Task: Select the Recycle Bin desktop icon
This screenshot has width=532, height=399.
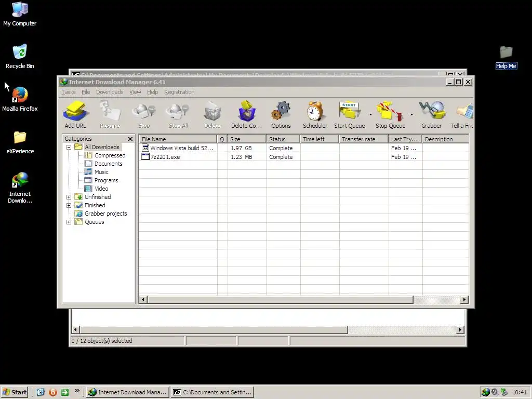Action: 20,56
